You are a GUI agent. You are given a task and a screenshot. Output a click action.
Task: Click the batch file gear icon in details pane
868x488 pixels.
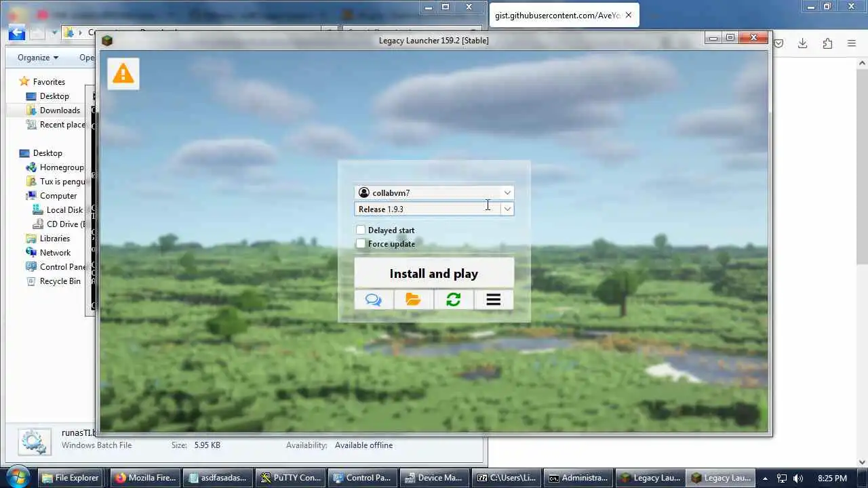point(33,442)
